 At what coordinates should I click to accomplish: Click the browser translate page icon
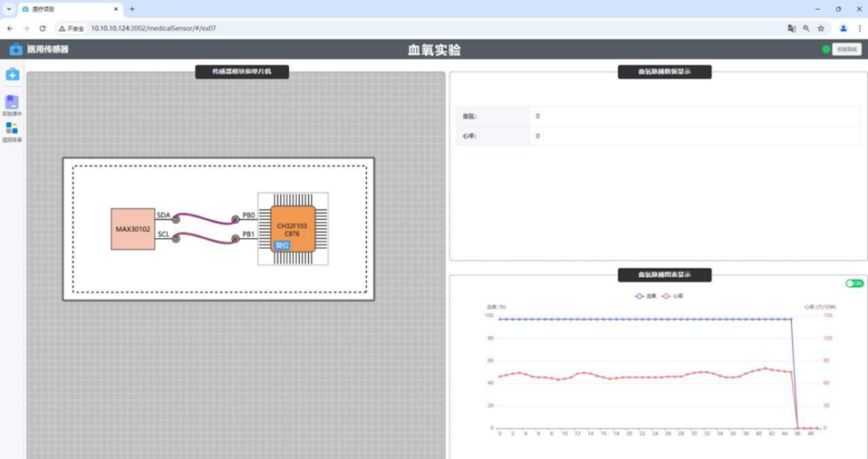pos(791,28)
